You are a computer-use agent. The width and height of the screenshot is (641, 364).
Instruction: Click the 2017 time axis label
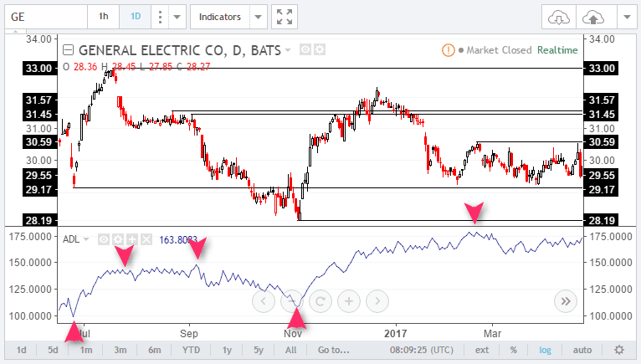[395, 334]
